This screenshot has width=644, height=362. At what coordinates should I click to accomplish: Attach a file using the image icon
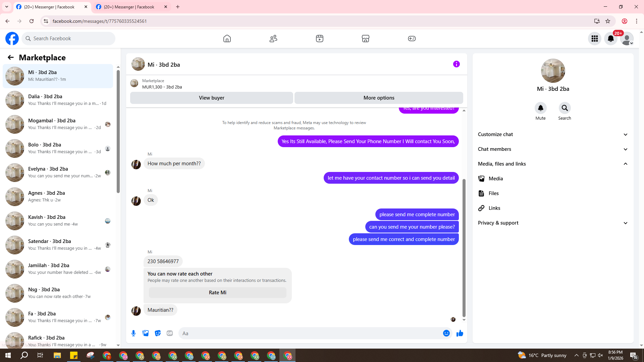[146, 333]
